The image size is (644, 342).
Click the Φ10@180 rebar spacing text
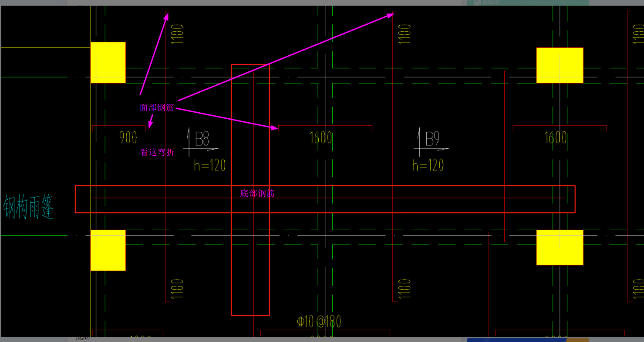click(x=319, y=322)
